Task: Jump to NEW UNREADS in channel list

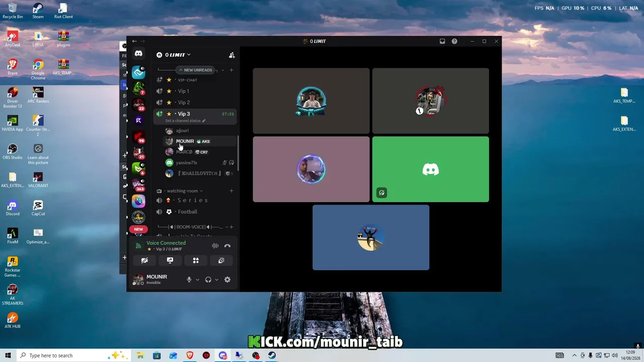Action: [196, 70]
